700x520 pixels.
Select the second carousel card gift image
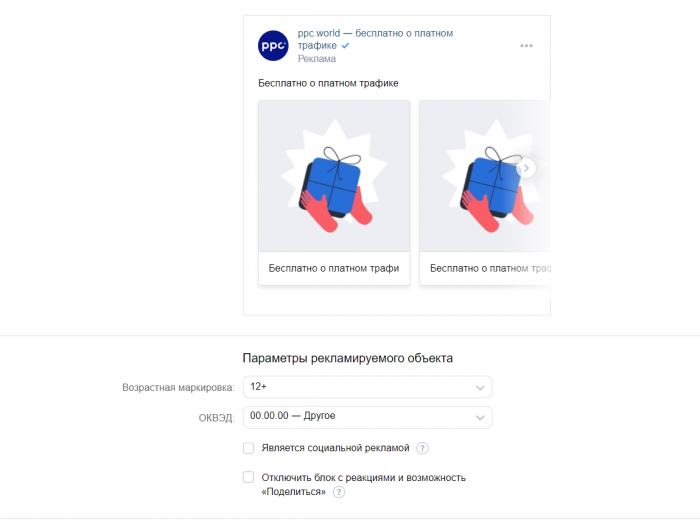(x=483, y=176)
